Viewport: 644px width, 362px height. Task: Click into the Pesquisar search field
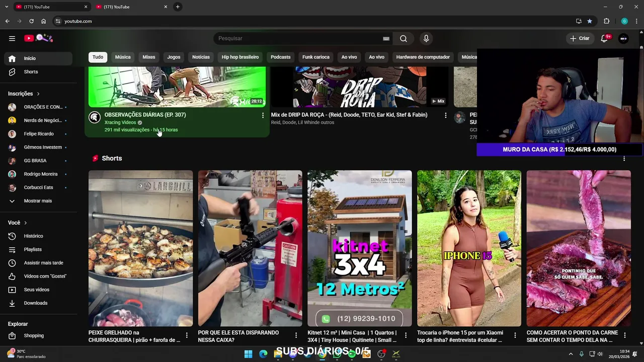click(299, 38)
